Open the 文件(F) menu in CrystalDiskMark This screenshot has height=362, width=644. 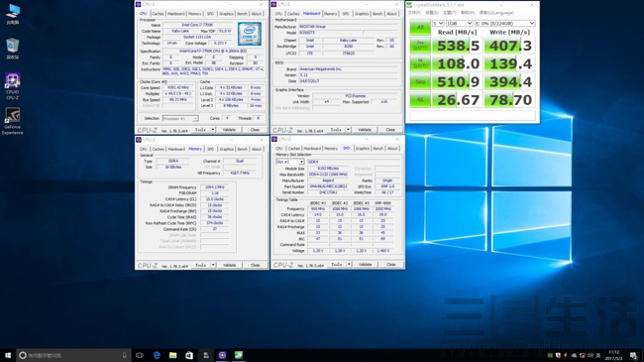pyautogui.click(x=414, y=13)
